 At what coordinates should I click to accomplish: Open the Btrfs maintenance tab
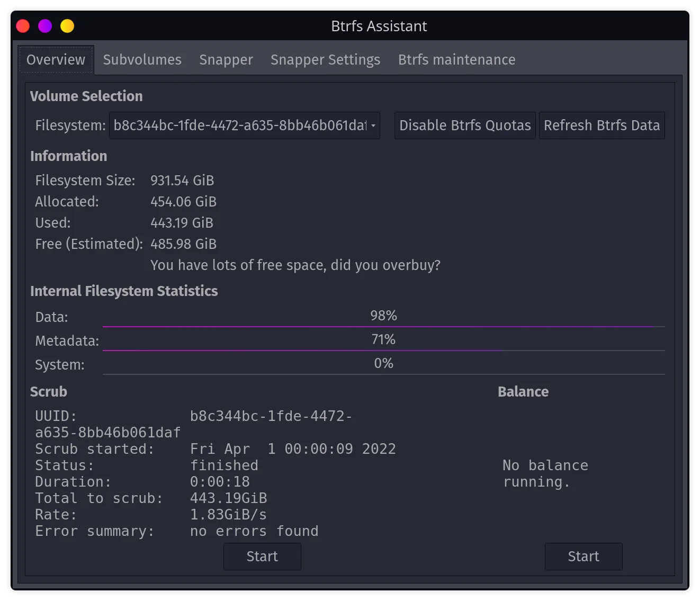click(x=456, y=60)
